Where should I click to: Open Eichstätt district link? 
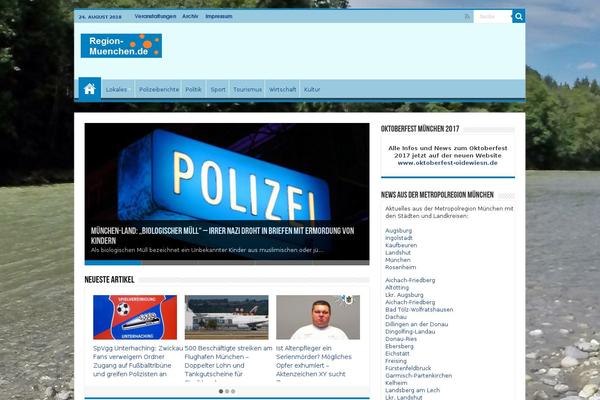coord(397,353)
